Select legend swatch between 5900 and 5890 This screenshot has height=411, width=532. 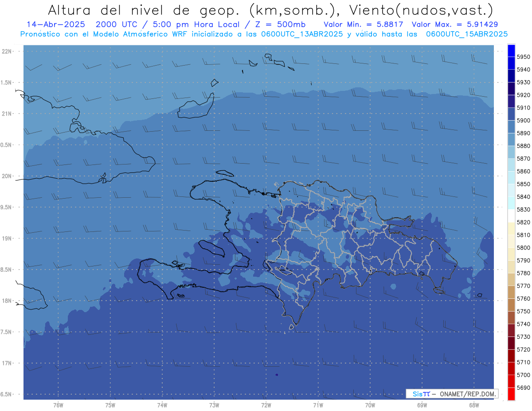click(x=511, y=127)
